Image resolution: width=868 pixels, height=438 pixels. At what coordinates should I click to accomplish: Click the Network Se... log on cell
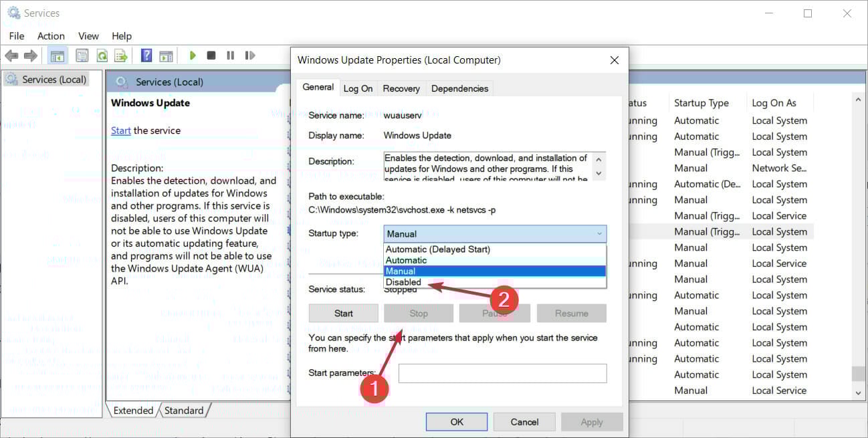pos(779,168)
